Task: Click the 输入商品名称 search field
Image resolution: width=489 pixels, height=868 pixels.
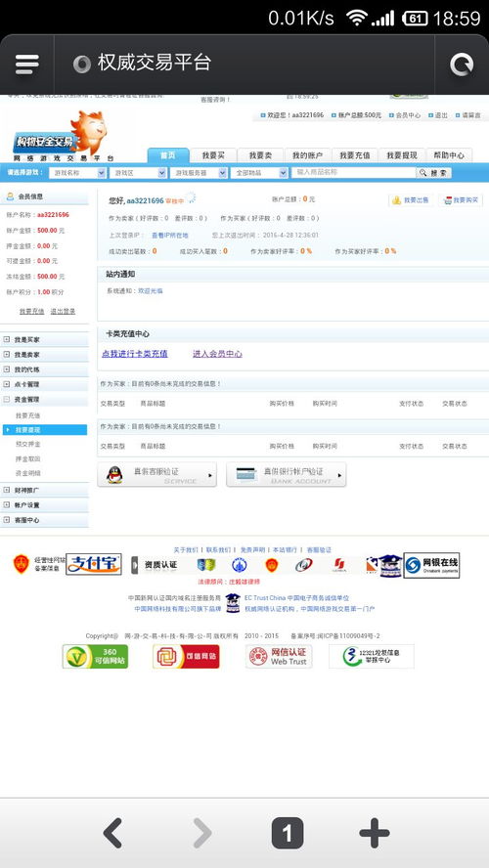Action: pyautogui.click(x=354, y=173)
